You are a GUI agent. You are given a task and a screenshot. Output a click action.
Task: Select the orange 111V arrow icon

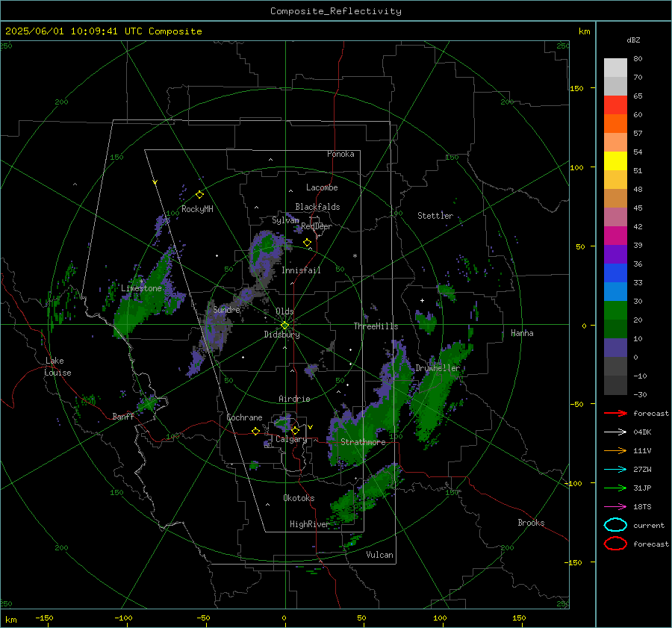615,450
